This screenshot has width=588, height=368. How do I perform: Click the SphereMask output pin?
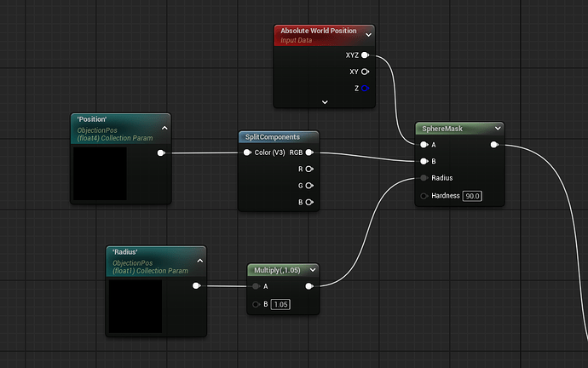click(x=496, y=145)
